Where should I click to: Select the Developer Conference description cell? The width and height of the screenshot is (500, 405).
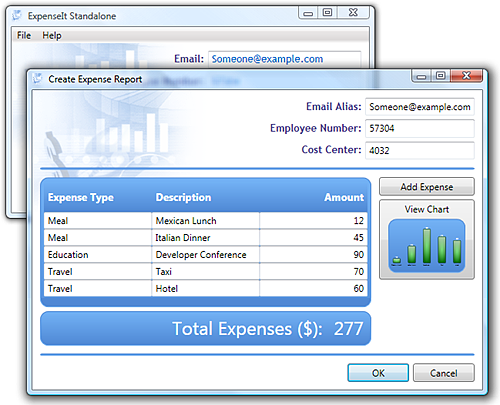pos(205,255)
